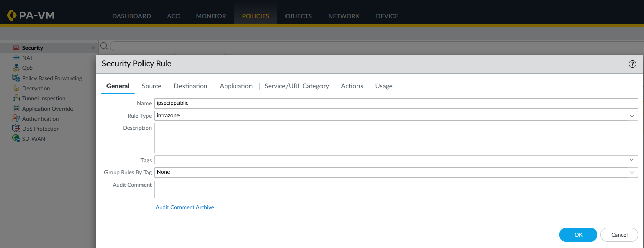The height and width of the screenshot is (248, 644).
Task: Switch to the Source tab
Action: (x=151, y=86)
